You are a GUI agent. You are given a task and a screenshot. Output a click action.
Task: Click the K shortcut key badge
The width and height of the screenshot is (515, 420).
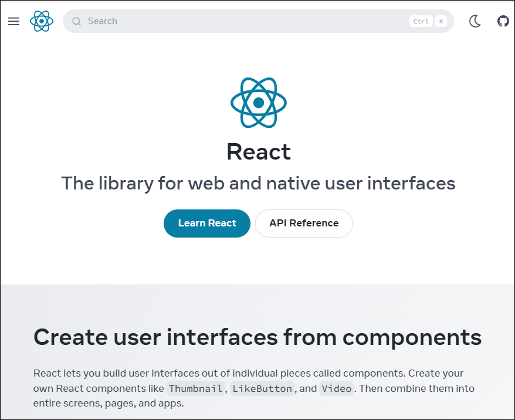441,21
